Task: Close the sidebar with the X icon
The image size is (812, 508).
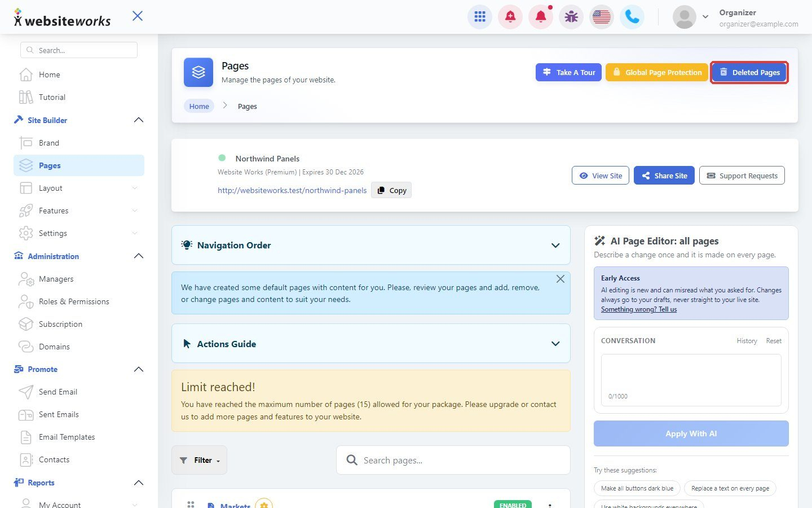Action: coord(138,16)
